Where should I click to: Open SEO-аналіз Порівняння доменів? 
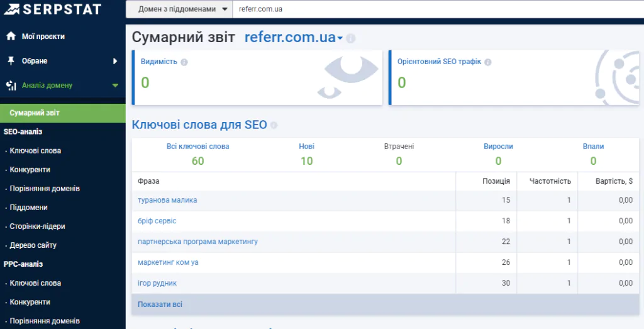tap(45, 189)
